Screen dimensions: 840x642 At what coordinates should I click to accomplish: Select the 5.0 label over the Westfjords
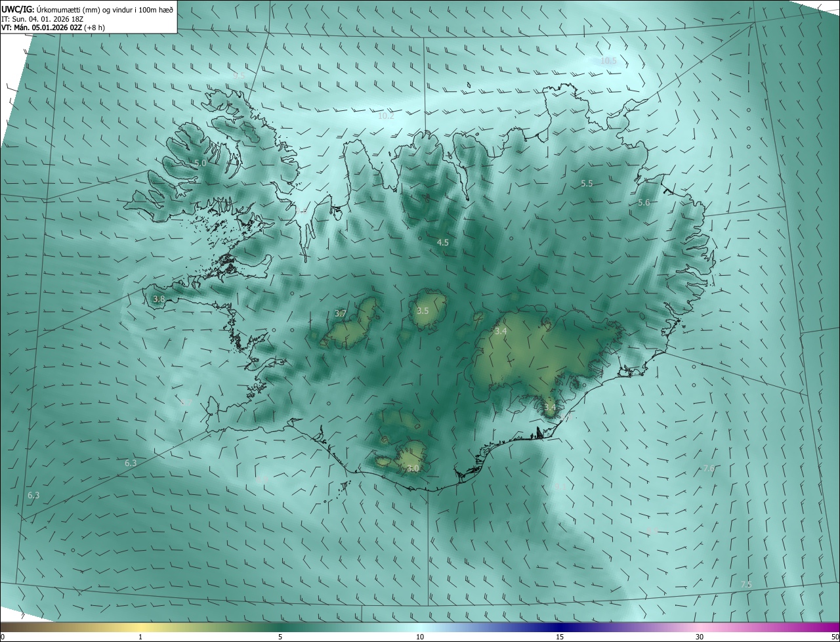tap(200, 163)
